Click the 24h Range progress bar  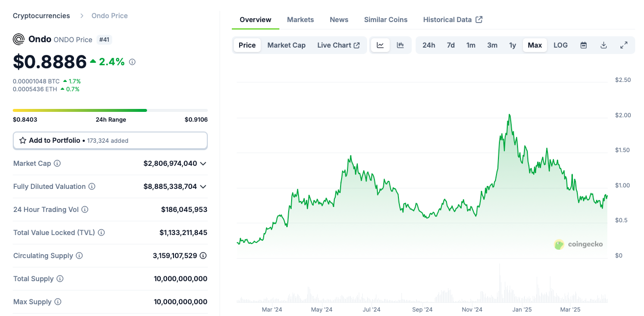coord(110,110)
